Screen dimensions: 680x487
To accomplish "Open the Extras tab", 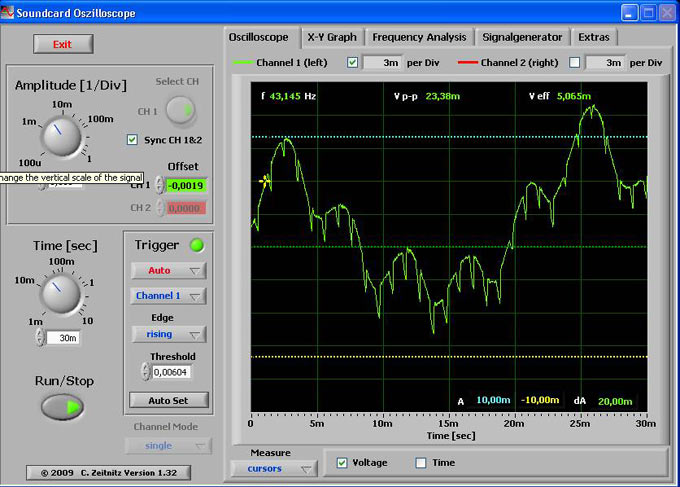I will tap(594, 37).
